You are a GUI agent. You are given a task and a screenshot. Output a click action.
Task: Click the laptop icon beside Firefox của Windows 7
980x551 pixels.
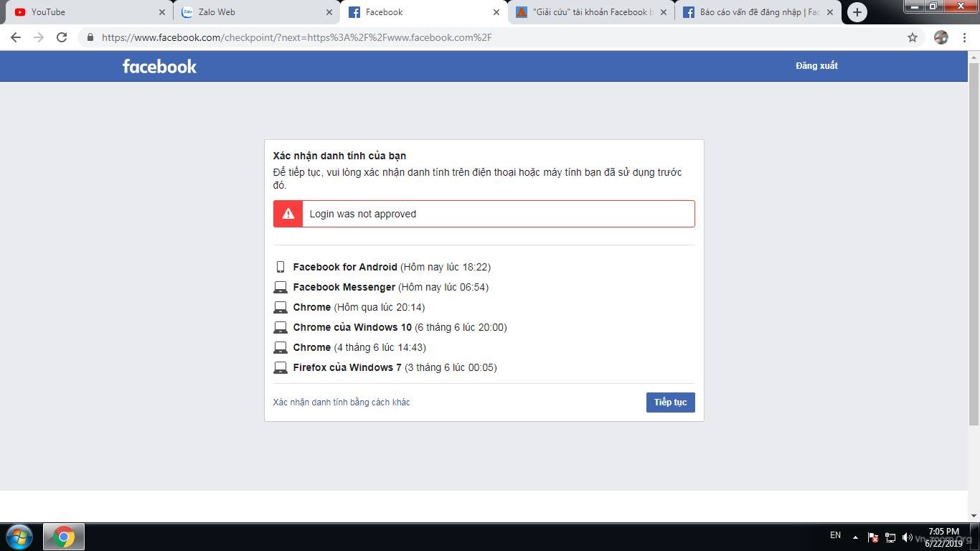click(x=281, y=367)
